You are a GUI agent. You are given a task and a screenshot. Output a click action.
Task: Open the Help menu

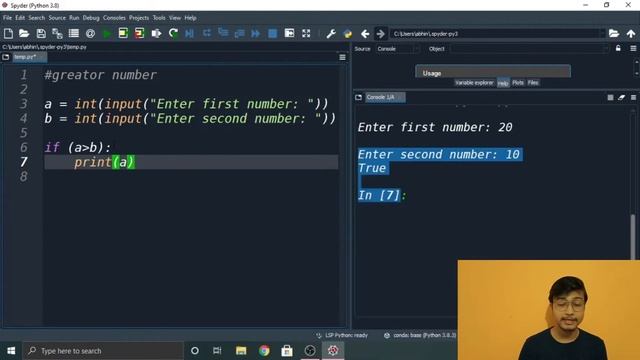tap(190, 18)
